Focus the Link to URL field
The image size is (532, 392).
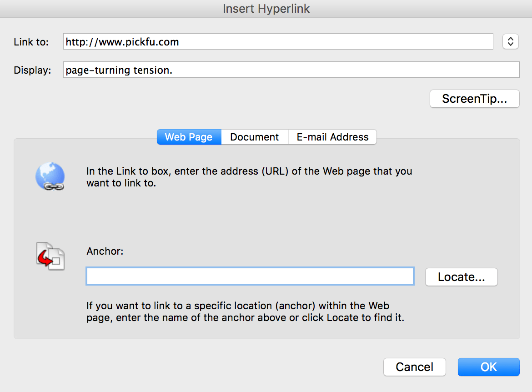coord(278,42)
